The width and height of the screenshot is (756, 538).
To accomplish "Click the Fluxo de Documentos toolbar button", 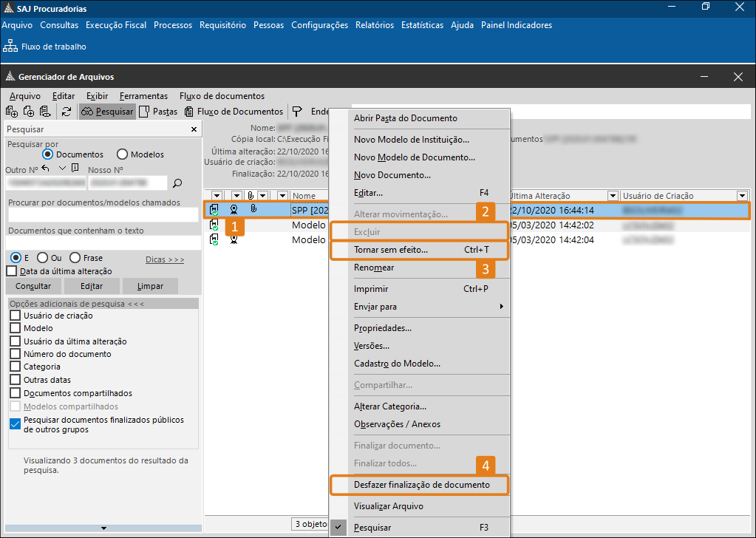I will coord(234,112).
